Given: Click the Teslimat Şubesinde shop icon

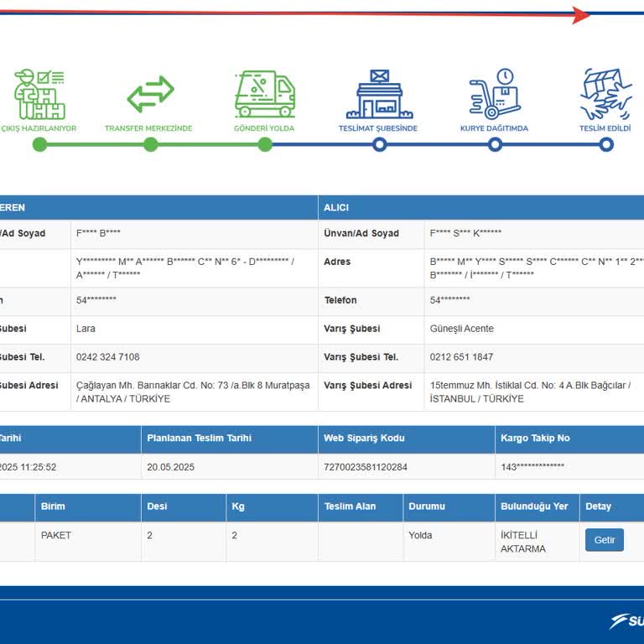Looking at the screenshot, I should pyautogui.click(x=379, y=94).
